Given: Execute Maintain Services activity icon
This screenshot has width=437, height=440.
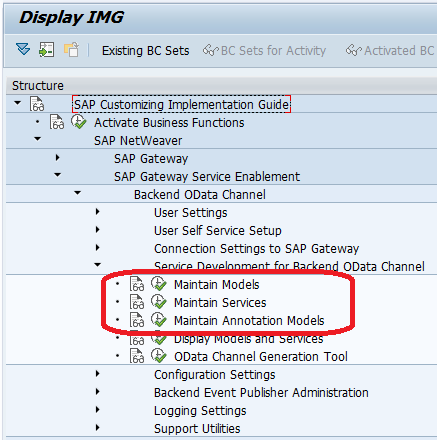Looking at the screenshot, I should pos(159,302).
